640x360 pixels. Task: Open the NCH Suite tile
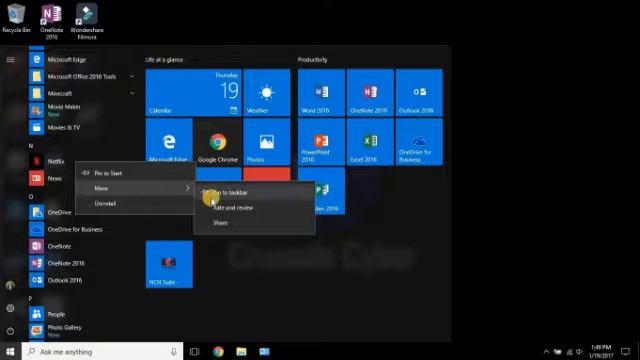169,264
